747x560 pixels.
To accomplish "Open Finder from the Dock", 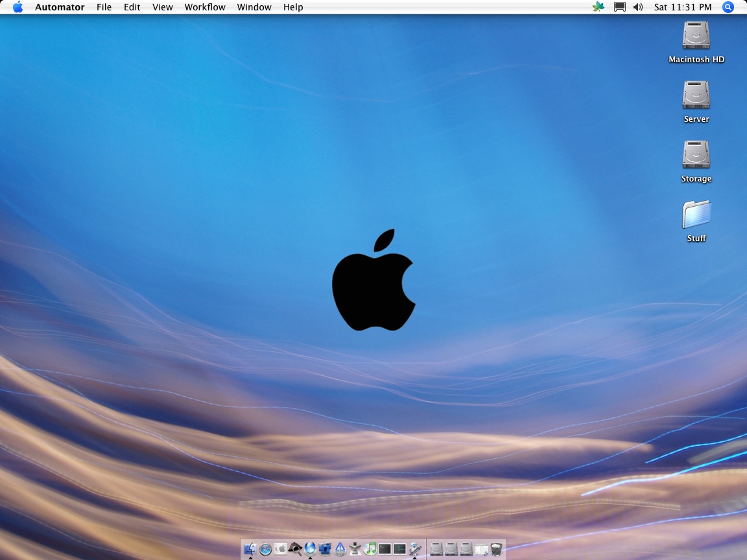I will [x=250, y=549].
